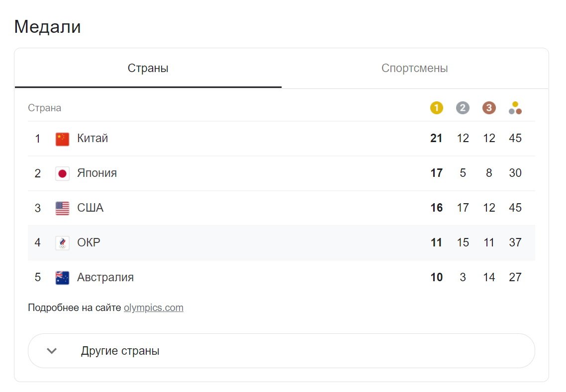Click the Japan flag icon

pos(62,173)
